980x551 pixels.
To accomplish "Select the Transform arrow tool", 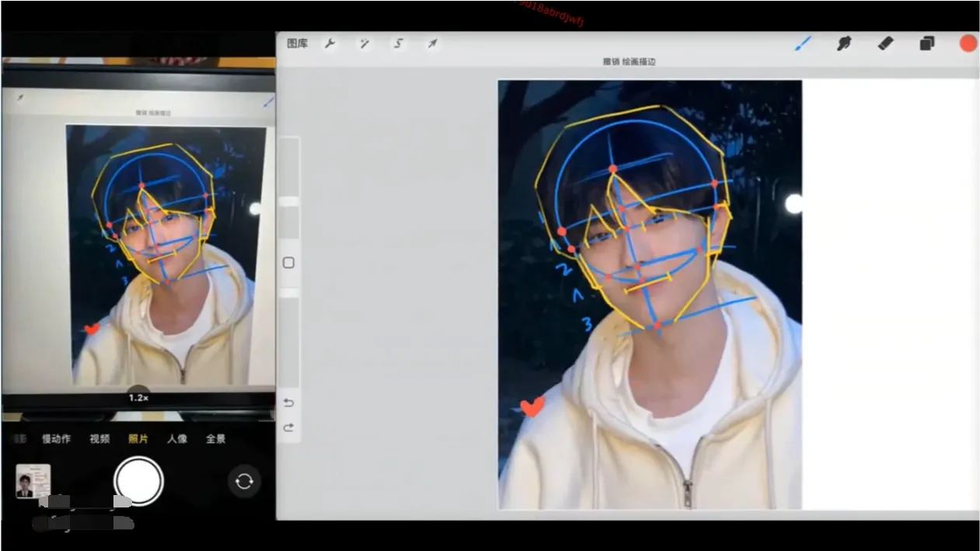I will (x=432, y=44).
